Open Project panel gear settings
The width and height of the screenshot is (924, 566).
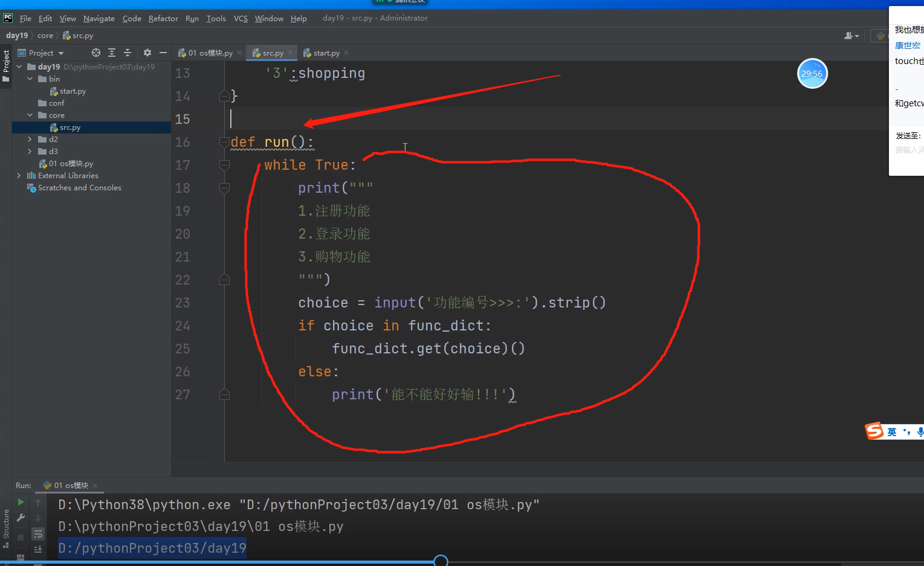[147, 53]
